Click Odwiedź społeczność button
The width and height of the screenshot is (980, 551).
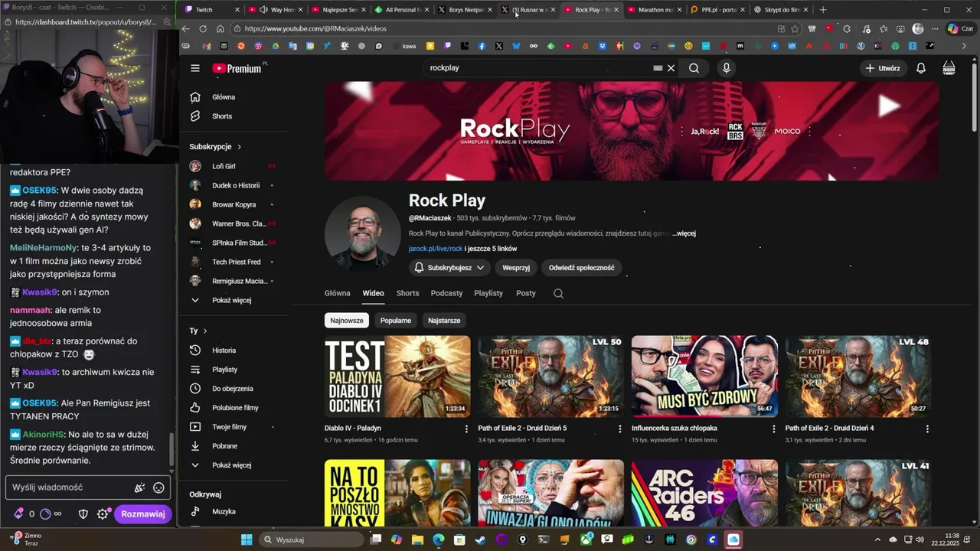click(581, 268)
